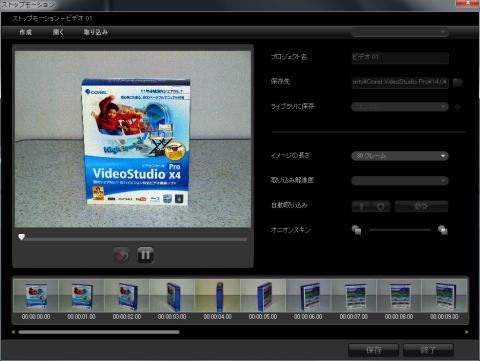This screenshot has width=480, height=361.
Task: Click the 保存 (Save) button
Action: (373, 350)
